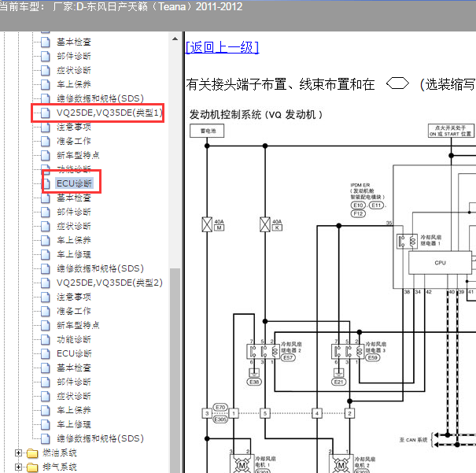Open 维修数据和规格(SDS) just above the 类型1 entry

[x=100, y=98]
